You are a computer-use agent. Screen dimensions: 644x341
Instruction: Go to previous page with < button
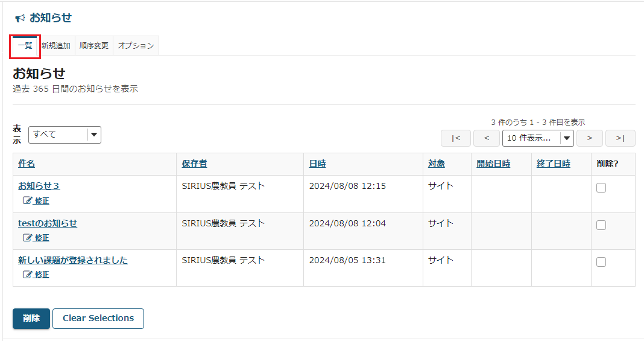(486, 138)
